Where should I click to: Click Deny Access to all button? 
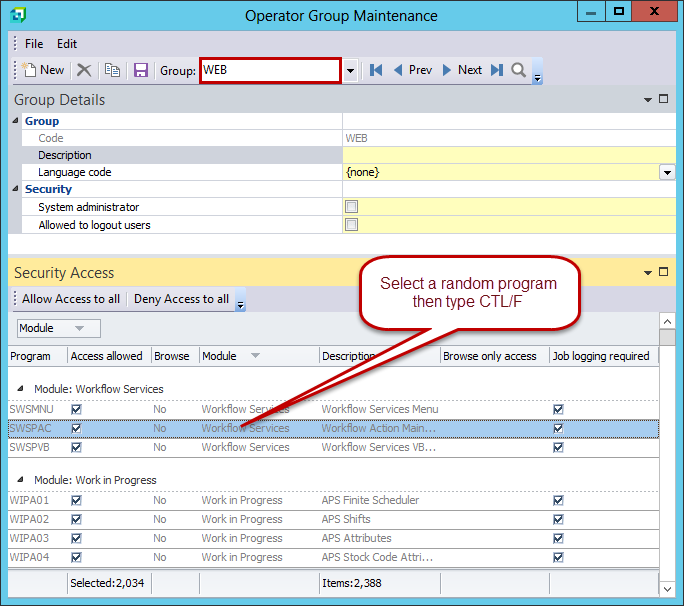coord(181,299)
